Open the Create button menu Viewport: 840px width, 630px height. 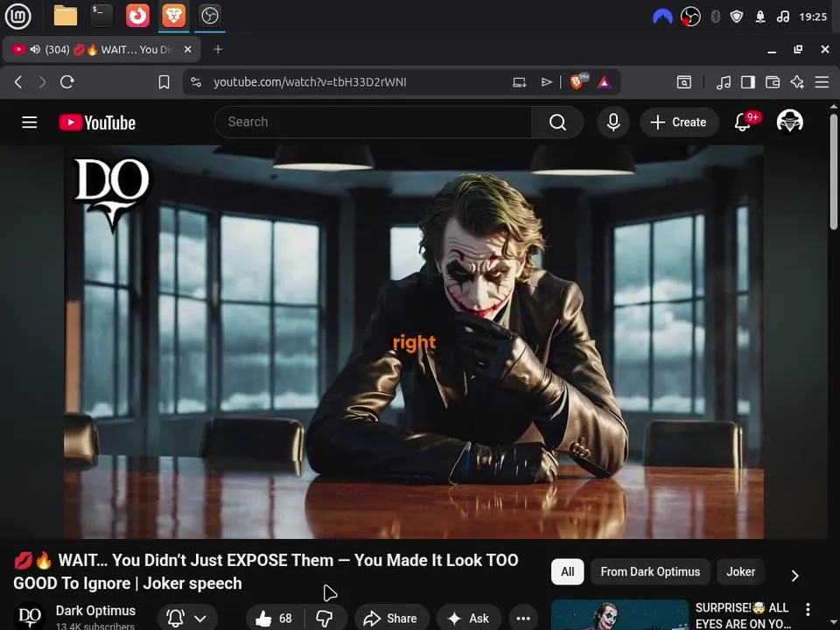679,122
